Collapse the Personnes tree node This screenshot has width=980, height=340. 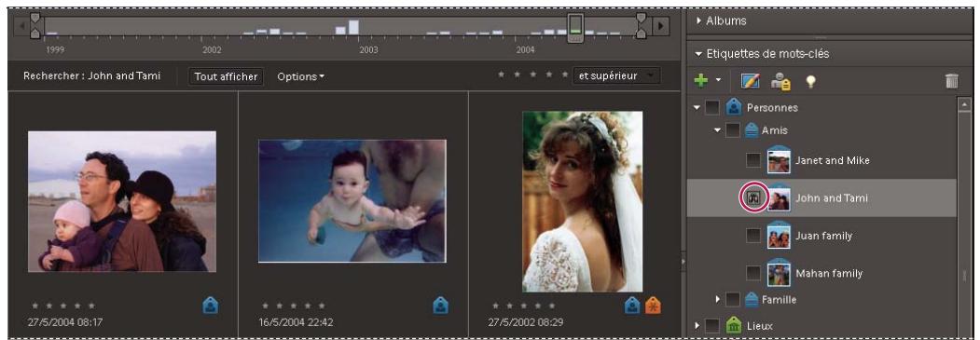coord(697,108)
